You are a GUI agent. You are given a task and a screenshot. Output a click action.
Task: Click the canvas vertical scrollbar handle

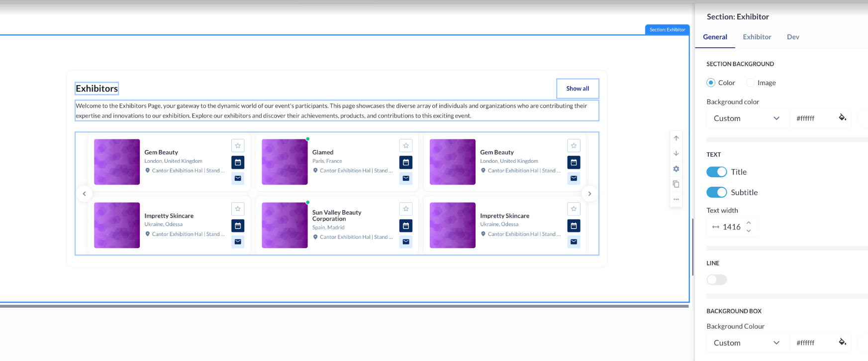(x=692, y=247)
